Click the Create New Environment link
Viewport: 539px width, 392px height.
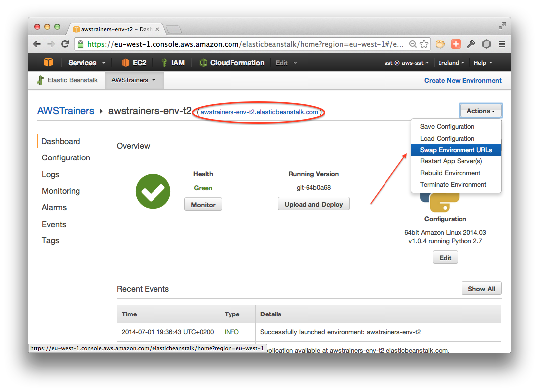click(462, 81)
